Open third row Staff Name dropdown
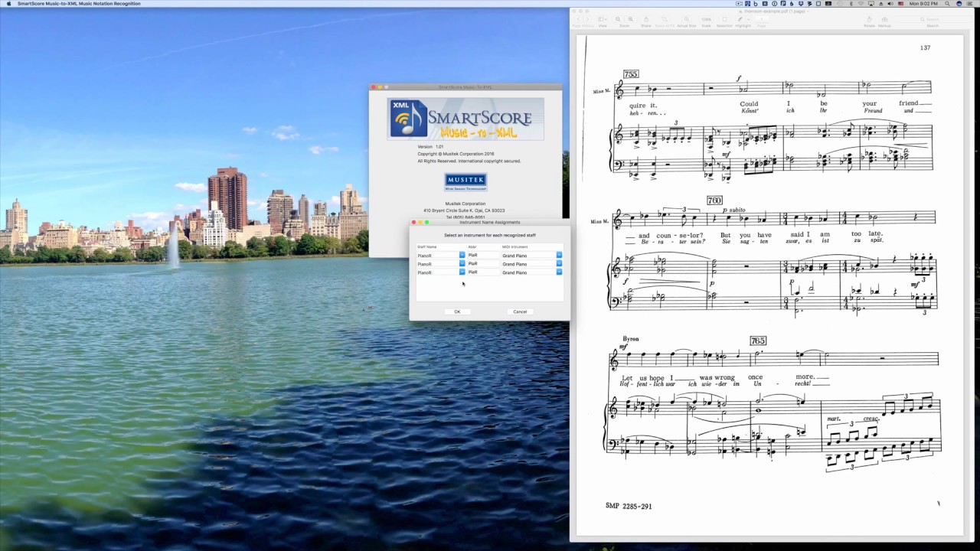The width and height of the screenshot is (980, 551). click(462, 272)
